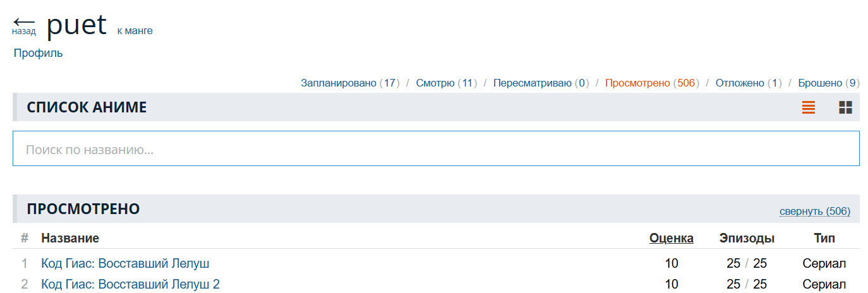Open Код Гиас: Восставший Лелуш
The image size is (868, 293).
(125, 263)
